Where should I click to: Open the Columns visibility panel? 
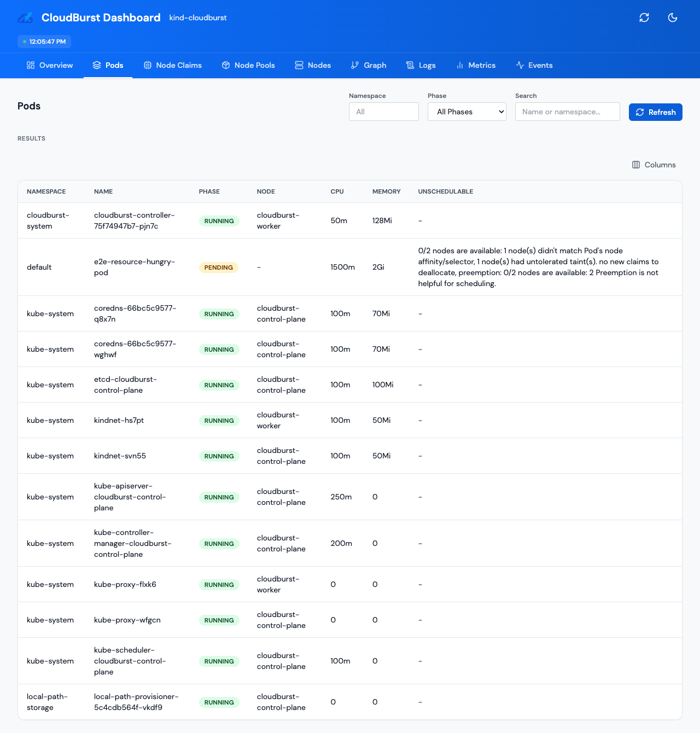[653, 165]
